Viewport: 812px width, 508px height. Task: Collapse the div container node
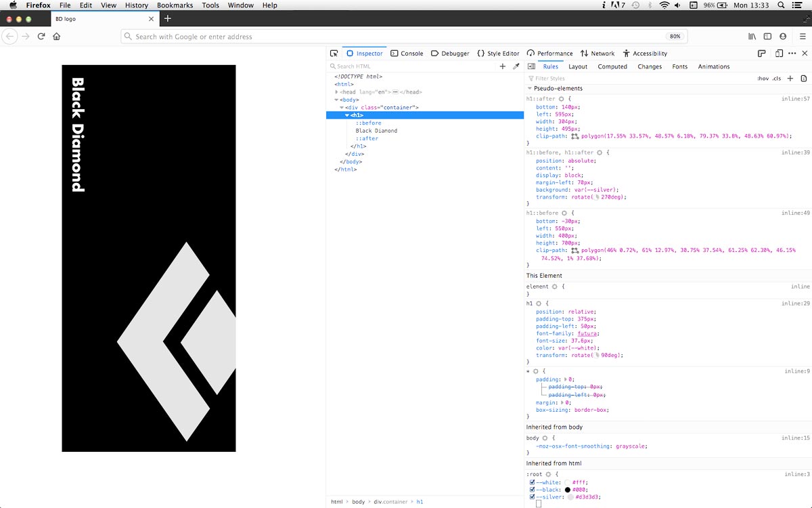(x=342, y=108)
